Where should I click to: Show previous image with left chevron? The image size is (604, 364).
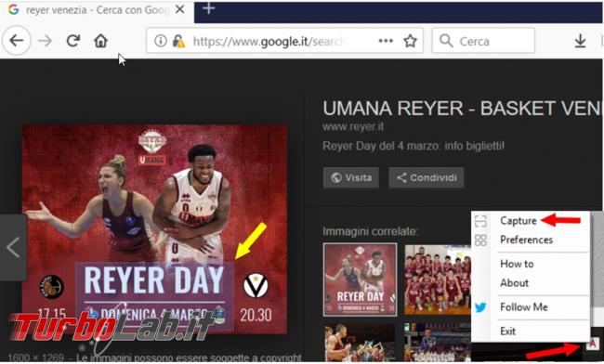[13, 247]
